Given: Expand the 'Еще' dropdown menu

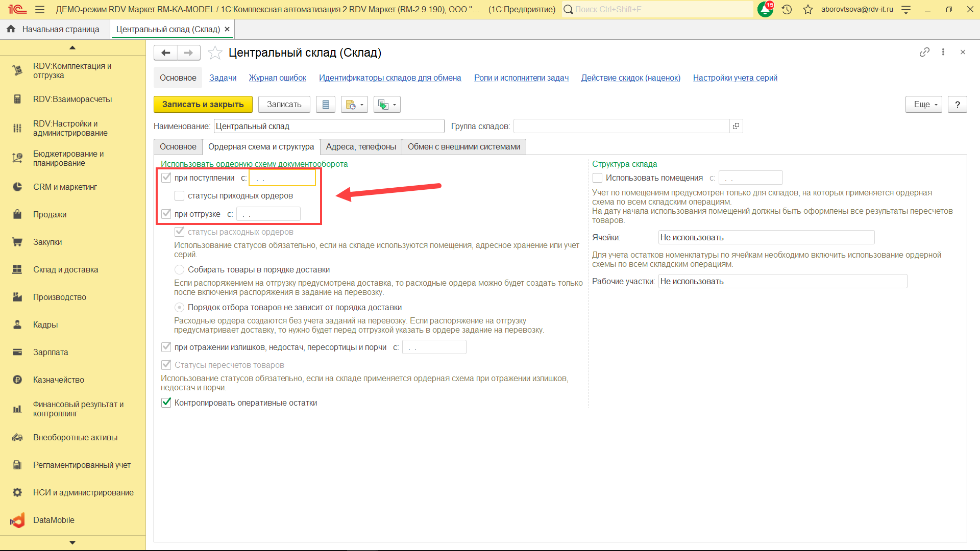Looking at the screenshot, I should tap(924, 105).
